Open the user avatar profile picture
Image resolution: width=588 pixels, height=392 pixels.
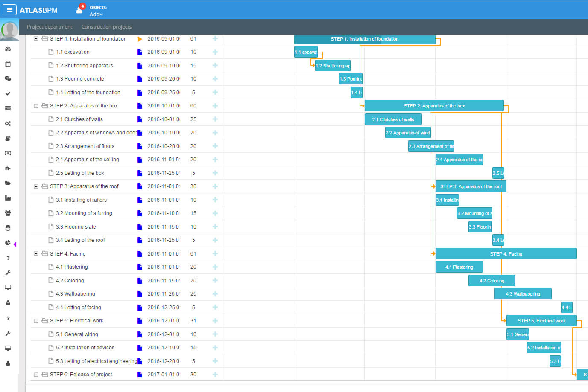(9, 30)
